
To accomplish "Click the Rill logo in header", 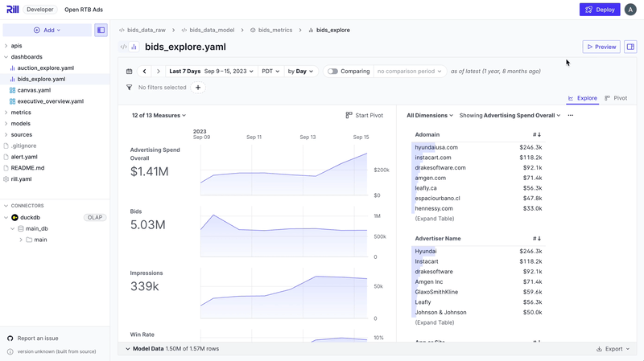I will coord(12,10).
